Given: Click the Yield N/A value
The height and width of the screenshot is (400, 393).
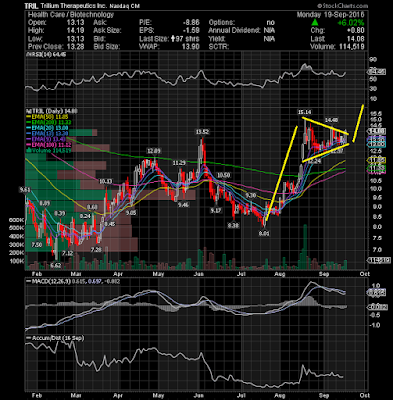Looking at the screenshot, I should pos(269,39).
